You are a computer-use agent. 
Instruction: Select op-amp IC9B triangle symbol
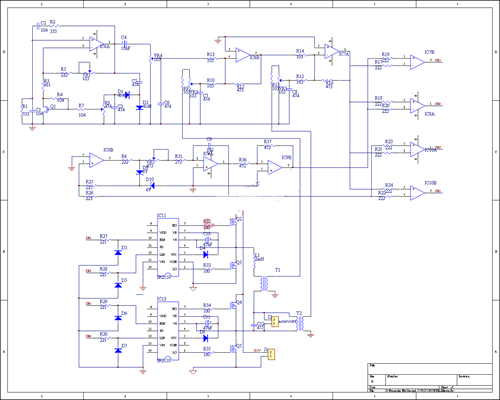(x=275, y=167)
